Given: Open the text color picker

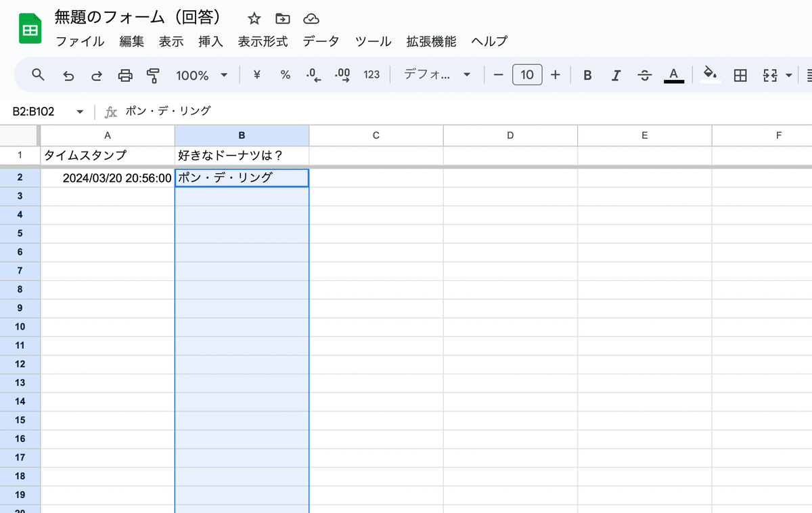Looking at the screenshot, I should point(673,75).
